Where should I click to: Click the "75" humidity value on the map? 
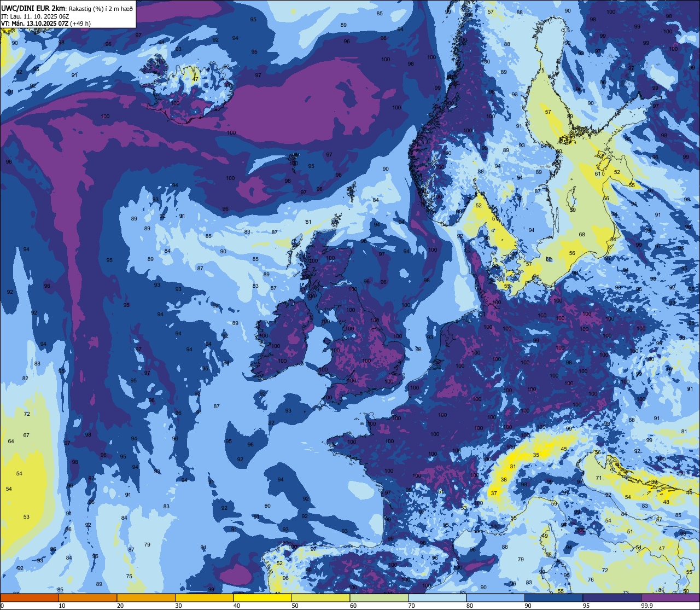[129, 577]
